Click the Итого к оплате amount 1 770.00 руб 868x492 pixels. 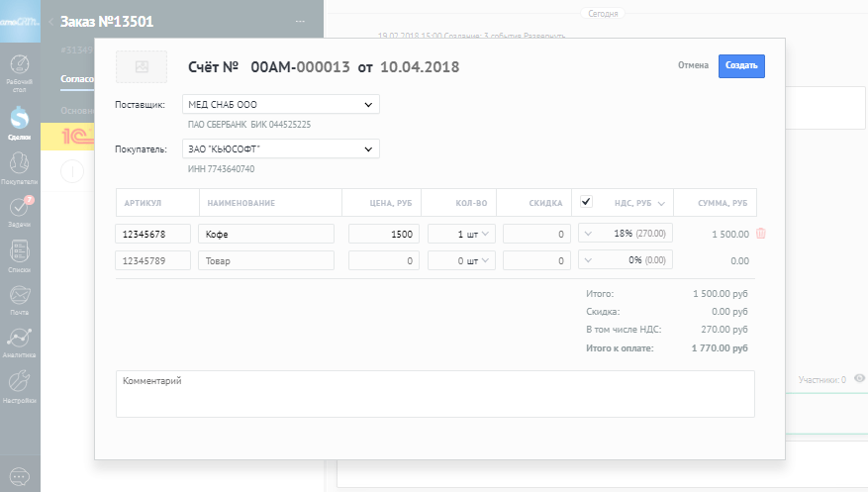tap(720, 348)
